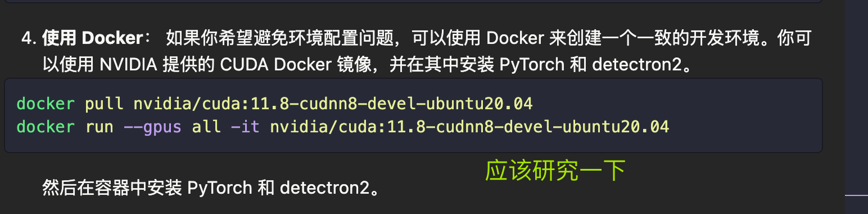Click the bold '使用 Docker' heading

click(93, 39)
